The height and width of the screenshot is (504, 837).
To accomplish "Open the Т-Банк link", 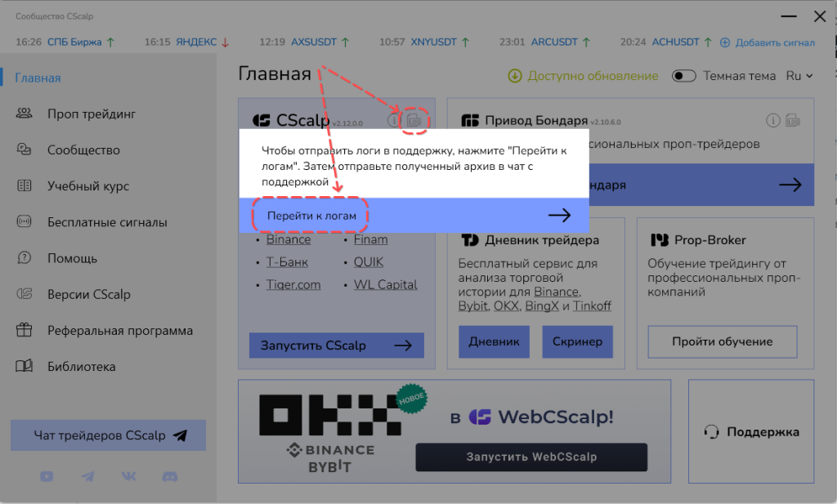I will [287, 262].
